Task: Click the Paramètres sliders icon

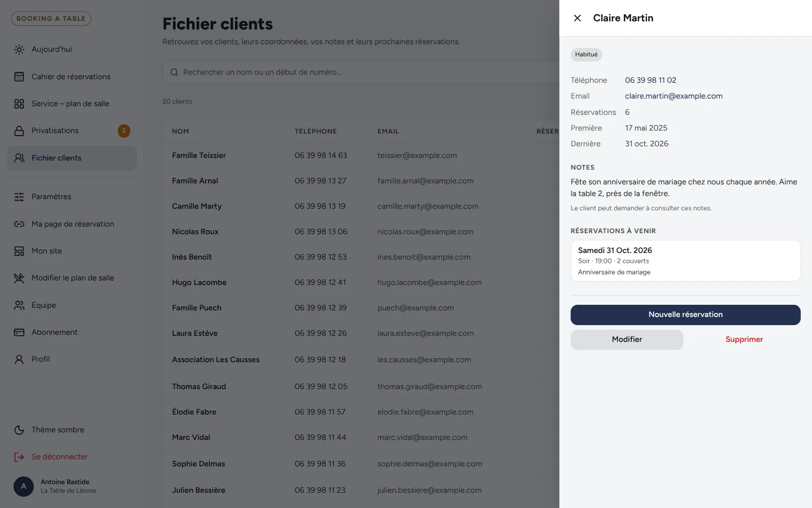Action: coord(19,197)
